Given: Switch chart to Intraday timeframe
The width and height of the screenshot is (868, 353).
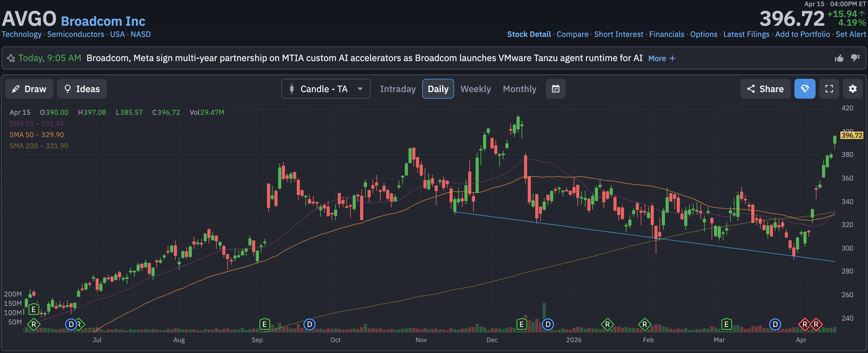Looking at the screenshot, I should point(398,89).
